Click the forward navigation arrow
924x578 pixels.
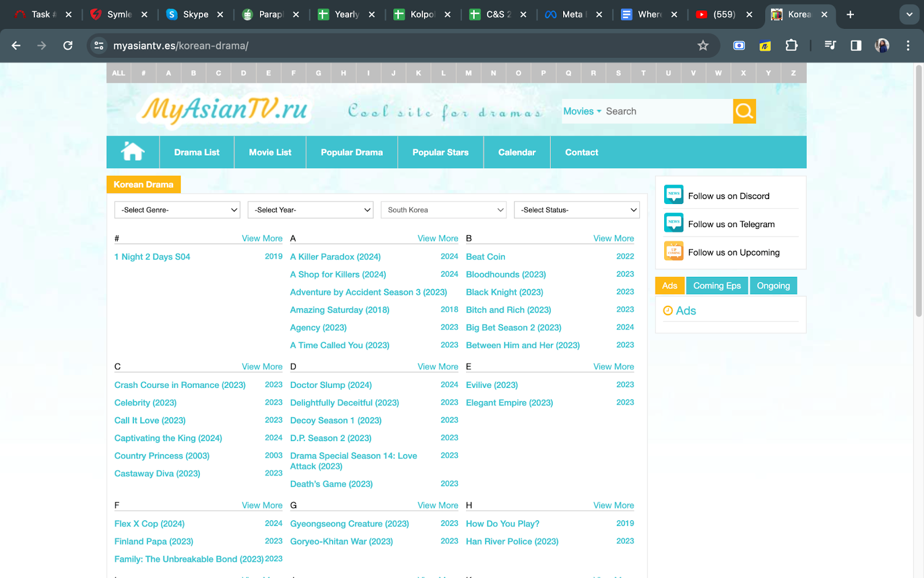coord(42,46)
